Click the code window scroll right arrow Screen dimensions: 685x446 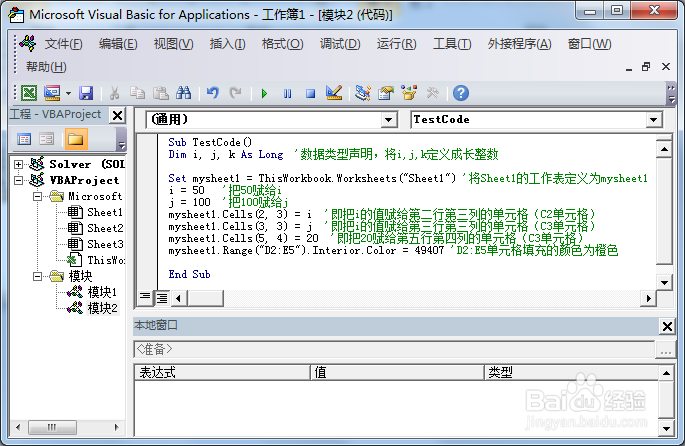pyautogui.click(x=648, y=298)
